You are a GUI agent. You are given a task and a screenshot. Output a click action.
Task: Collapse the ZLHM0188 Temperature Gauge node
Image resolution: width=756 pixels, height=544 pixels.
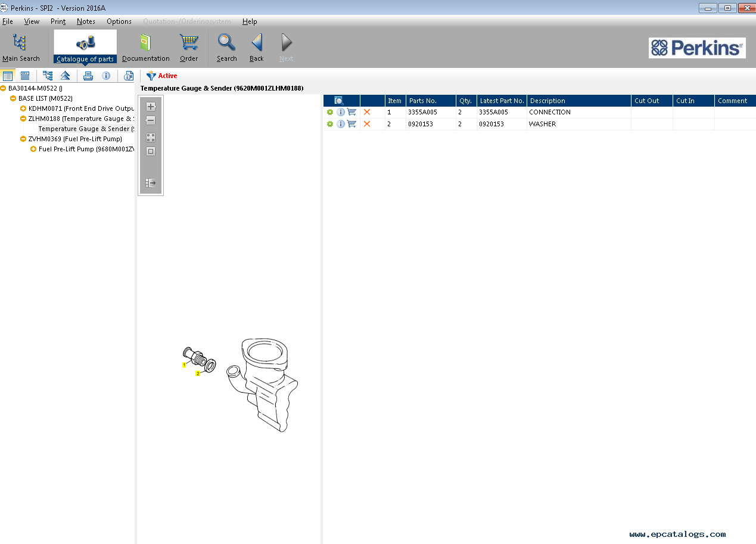(23, 119)
